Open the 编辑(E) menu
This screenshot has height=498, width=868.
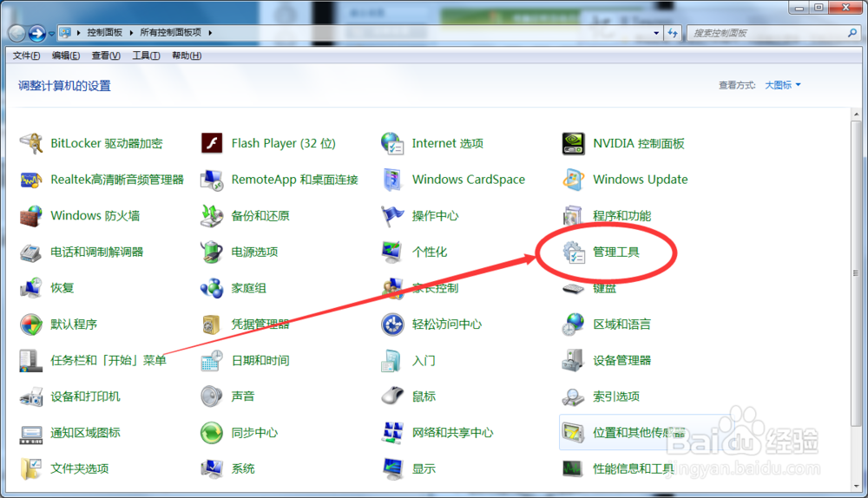coord(65,56)
